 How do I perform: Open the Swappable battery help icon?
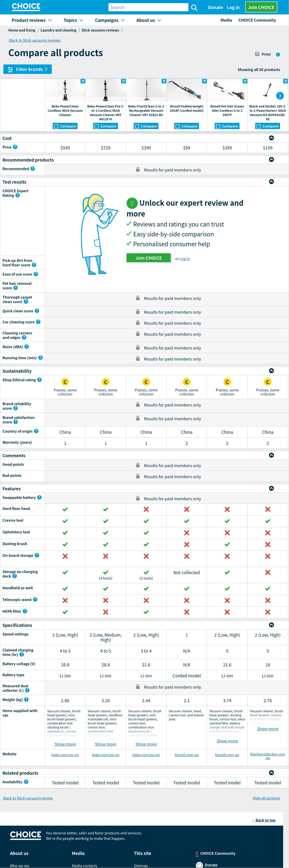[39, 497]
